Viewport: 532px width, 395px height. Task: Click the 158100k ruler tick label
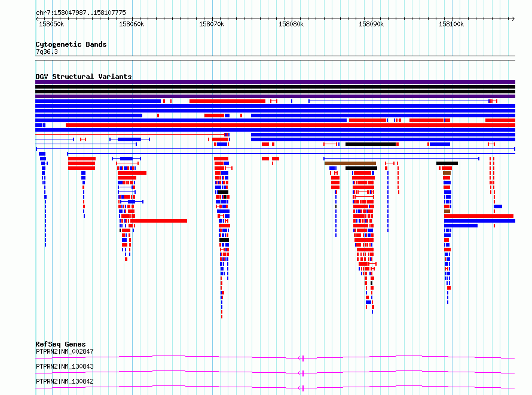pyautogui.click(x=451, y=24)
